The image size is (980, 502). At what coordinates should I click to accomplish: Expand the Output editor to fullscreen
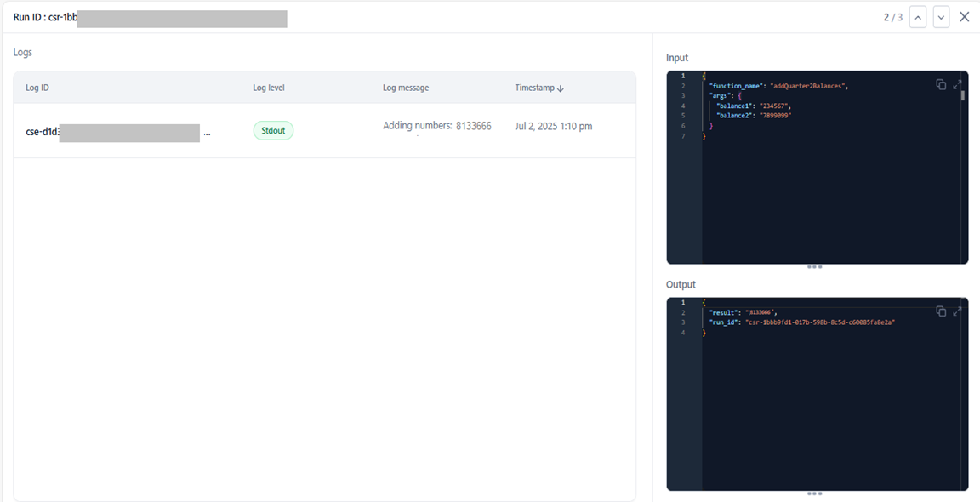[957, 311]
